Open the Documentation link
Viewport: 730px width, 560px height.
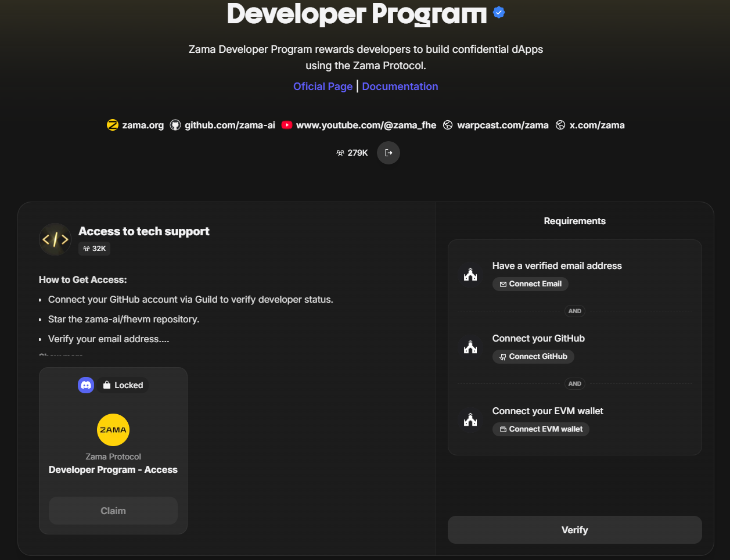[x=400, y=87]
